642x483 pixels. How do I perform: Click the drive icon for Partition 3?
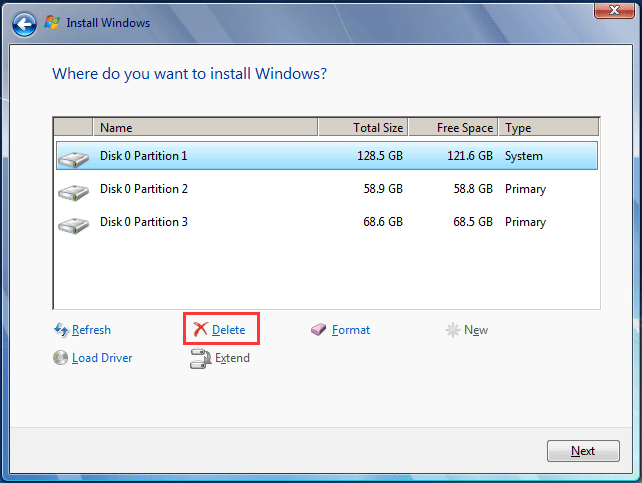[x=73, y=225]
